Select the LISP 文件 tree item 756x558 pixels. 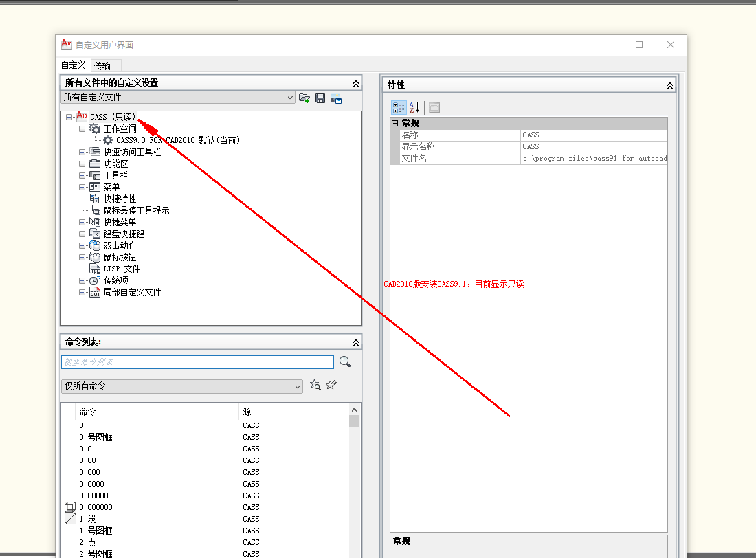pos(122,269)
